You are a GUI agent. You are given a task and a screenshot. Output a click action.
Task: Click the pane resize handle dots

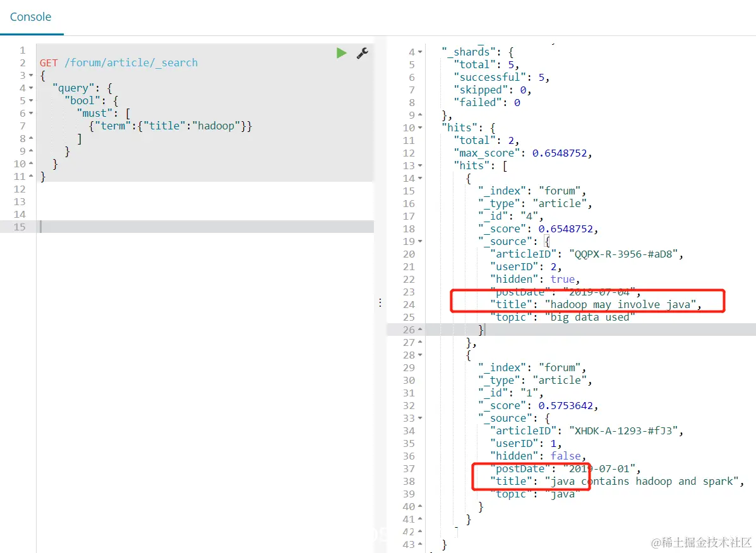click(x=380, y=302)
